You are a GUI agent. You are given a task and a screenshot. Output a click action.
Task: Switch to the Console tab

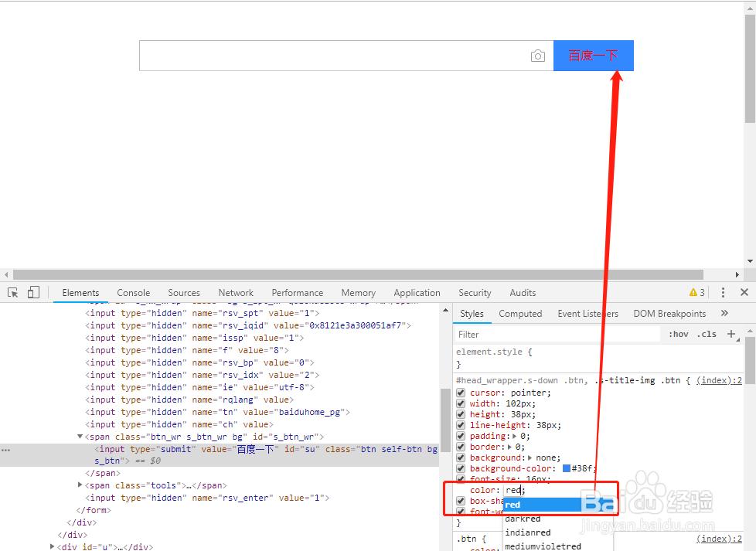point(134,293)
